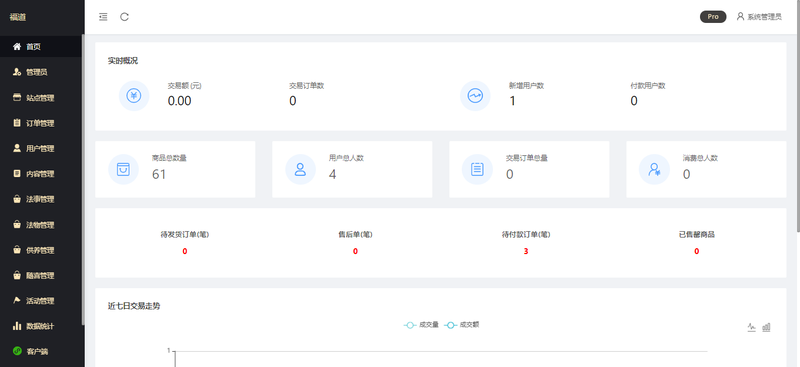The height and width of the screenshot is (367, 800).
Task: Click the refresh page icon
Action: 124,17
